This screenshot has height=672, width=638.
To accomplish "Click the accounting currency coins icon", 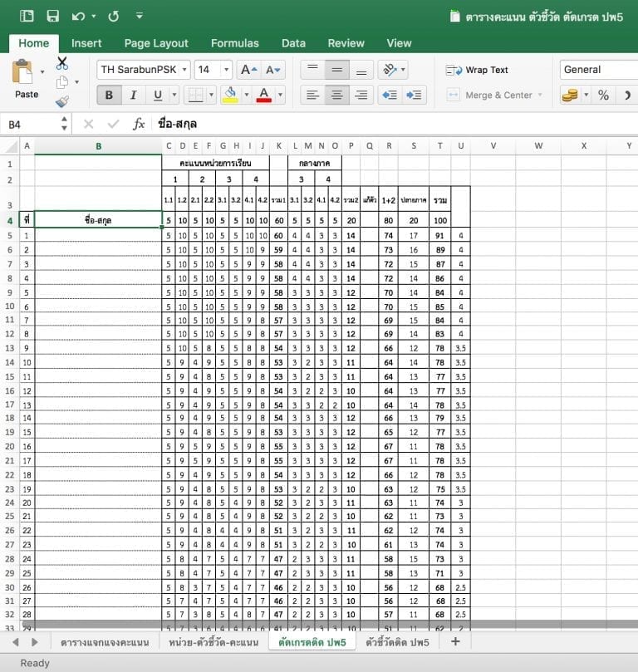I will click(571, 95).
